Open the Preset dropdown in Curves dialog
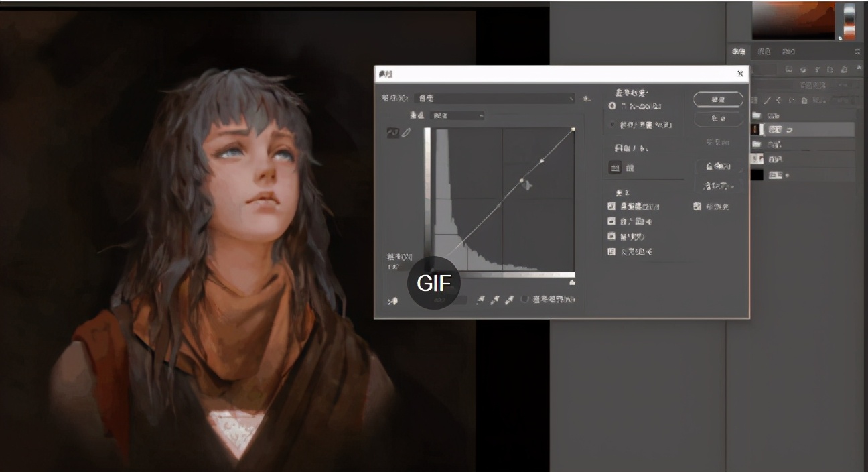 tap(495, 99)
